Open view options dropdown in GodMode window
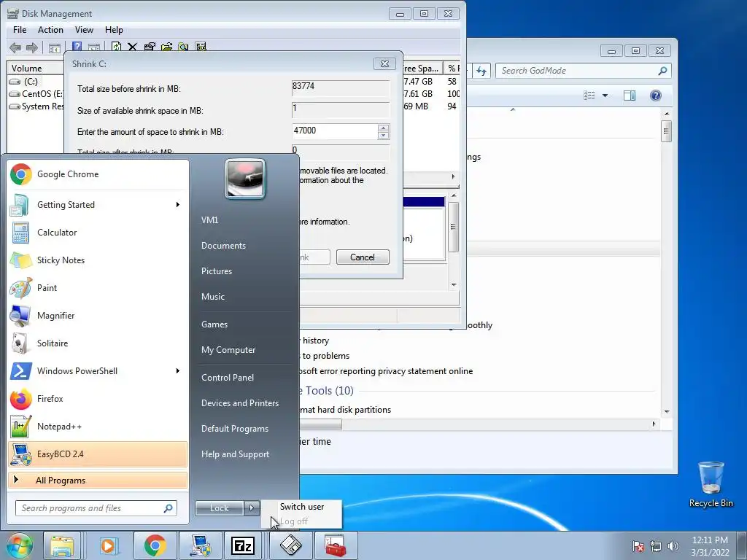The image size is (747, 560). (x=605, y=96)
